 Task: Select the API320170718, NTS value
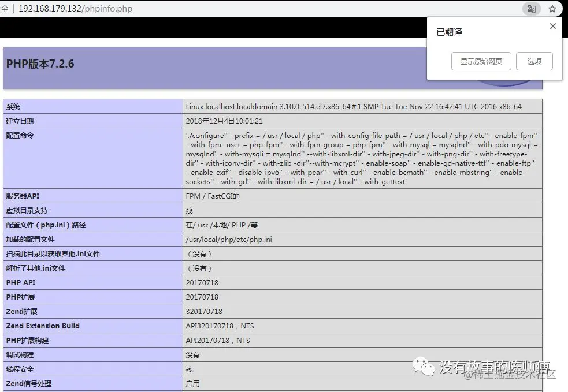(x=220, y=326)
